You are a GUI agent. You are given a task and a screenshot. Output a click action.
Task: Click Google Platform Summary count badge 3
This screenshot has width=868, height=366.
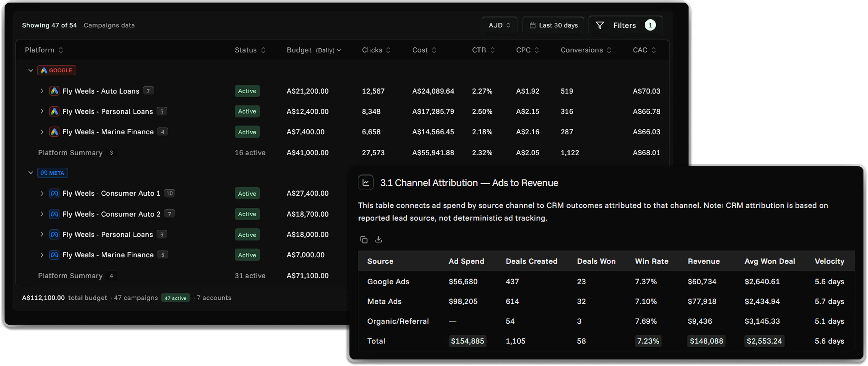click(x=111, y=152)
